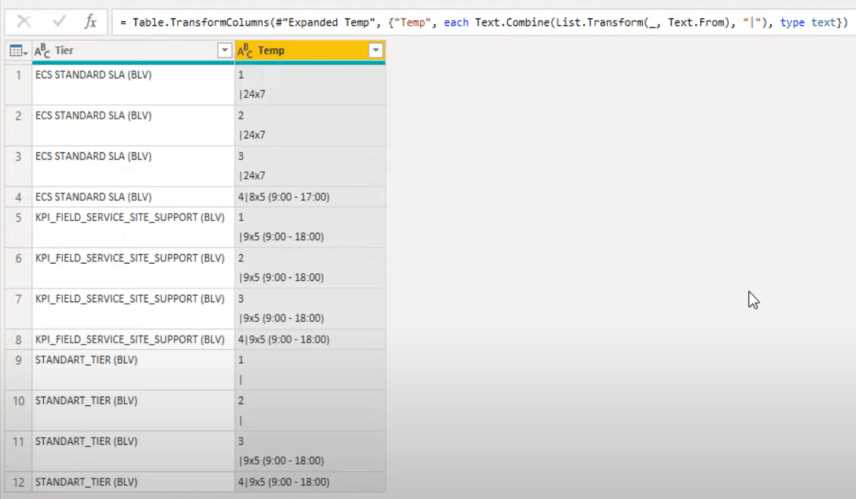Click Tier cell in row 1 ECS STANDARD SLA

(133, 85)
